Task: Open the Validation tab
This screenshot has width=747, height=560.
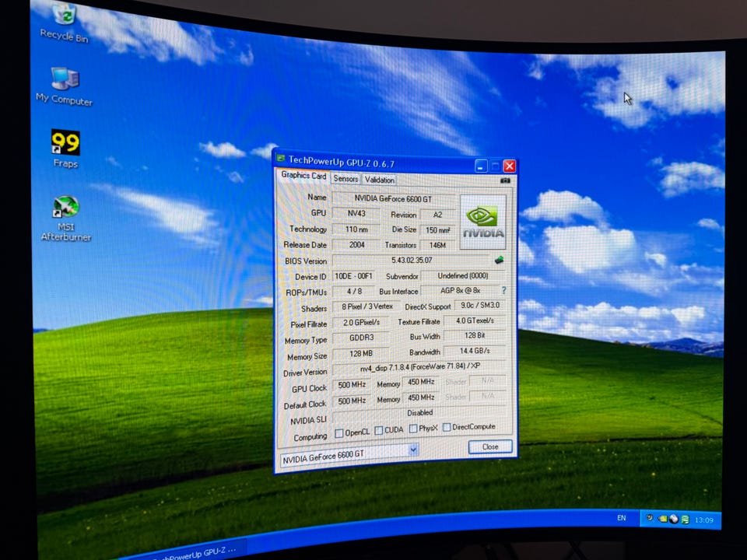Action: tap(379, 180)
